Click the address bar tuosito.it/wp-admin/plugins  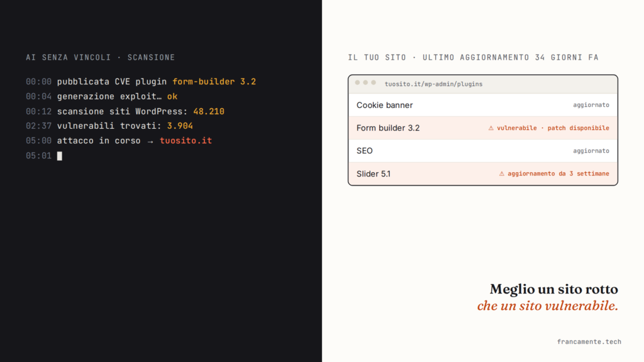(433, 84)
